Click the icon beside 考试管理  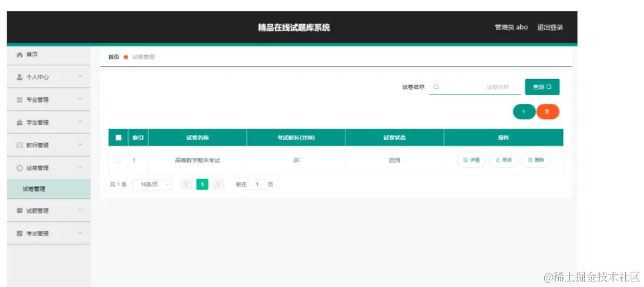pos(19,233)
